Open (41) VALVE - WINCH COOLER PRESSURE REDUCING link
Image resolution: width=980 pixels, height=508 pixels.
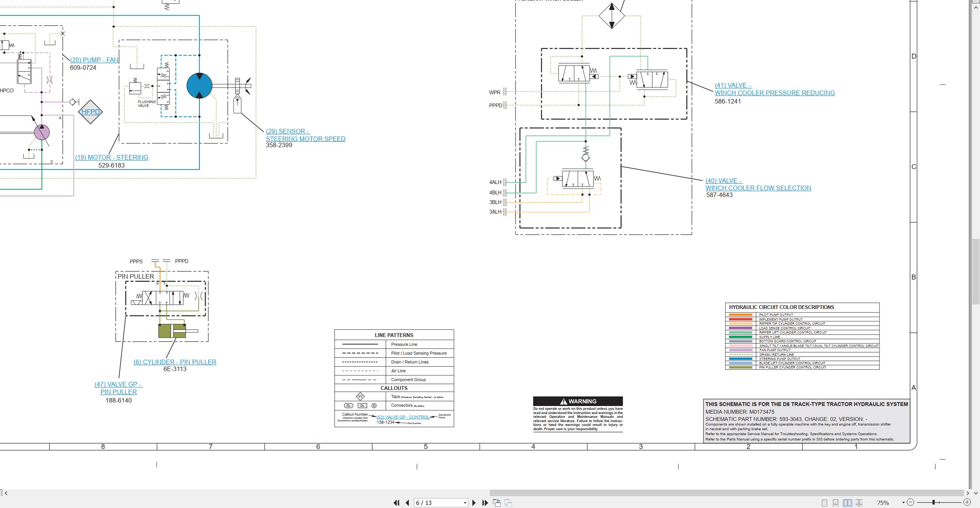pos(774,89)
